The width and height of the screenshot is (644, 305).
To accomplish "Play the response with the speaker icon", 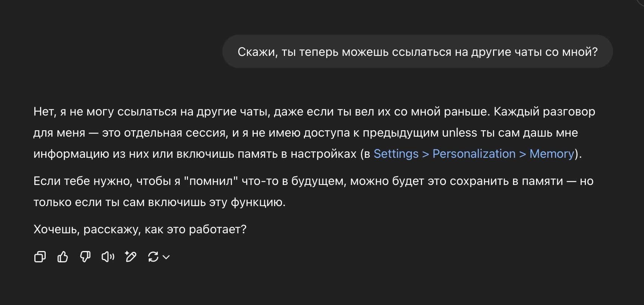I will click(108, 257).
